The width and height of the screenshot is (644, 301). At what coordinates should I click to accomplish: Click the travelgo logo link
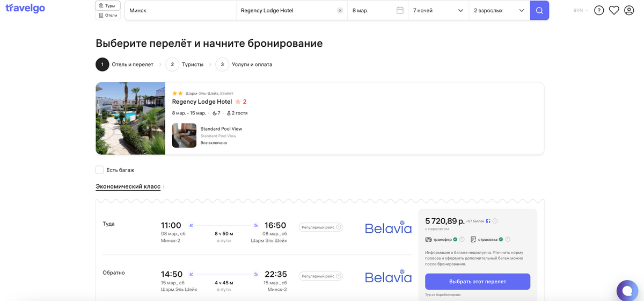(25, 9)
